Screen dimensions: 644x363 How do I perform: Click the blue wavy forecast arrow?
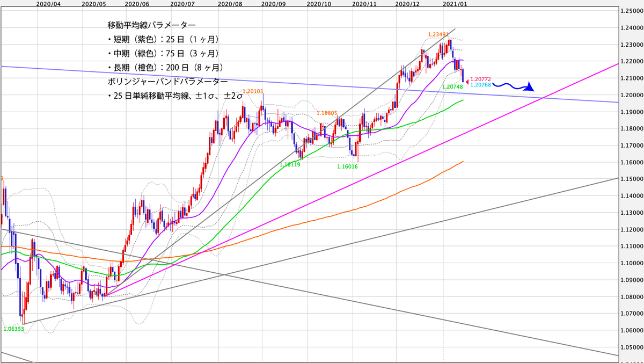coord(513,85)
